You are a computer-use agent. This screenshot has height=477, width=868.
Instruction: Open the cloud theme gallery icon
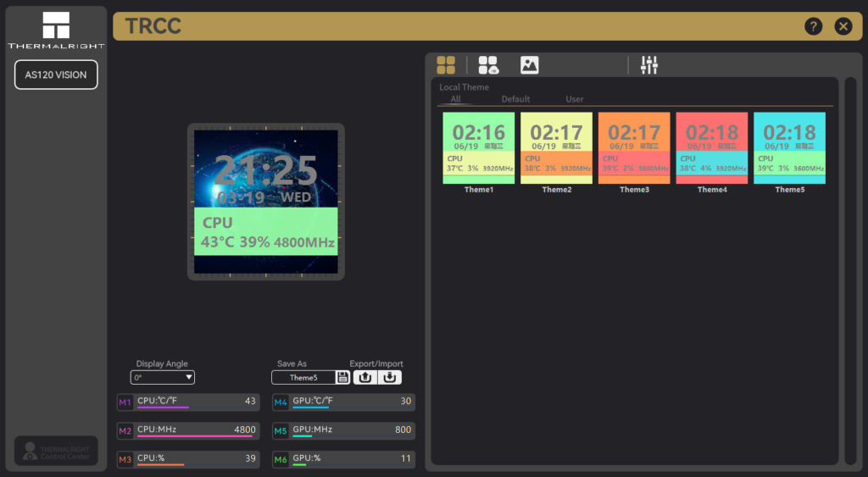pos(488,65)
